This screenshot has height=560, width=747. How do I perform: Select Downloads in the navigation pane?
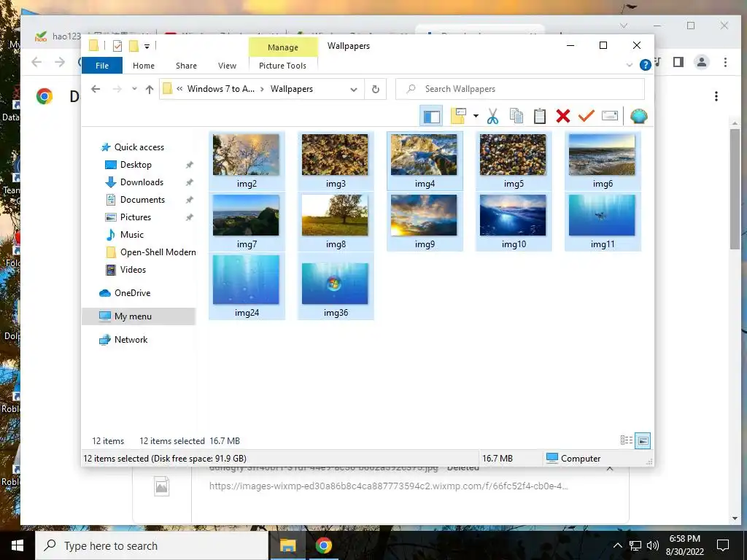coord(142,182)
